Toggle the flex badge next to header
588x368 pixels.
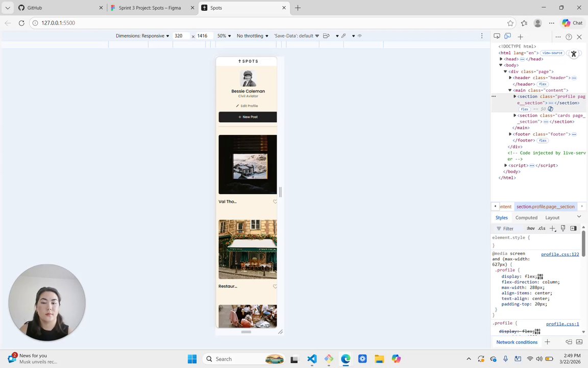543,84
